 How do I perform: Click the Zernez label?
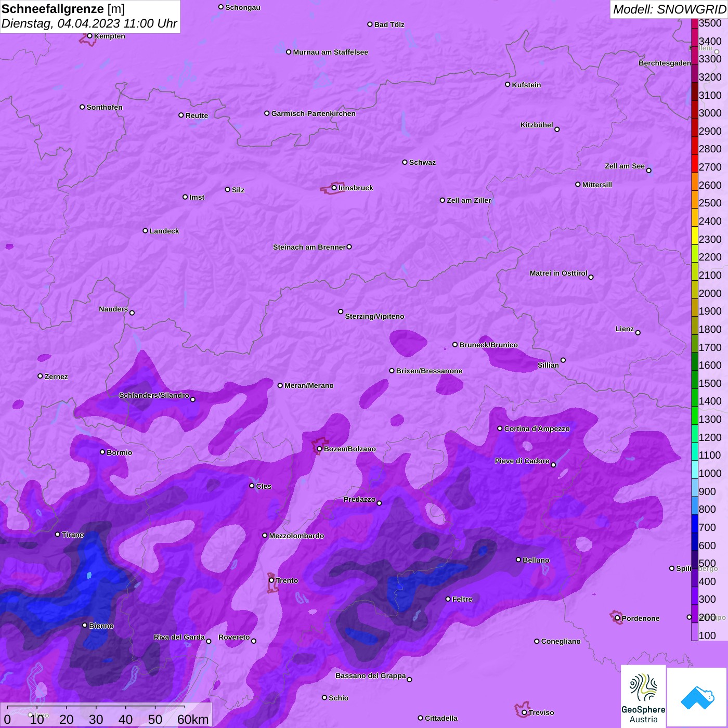pyautogui.click(x=56, y=376)
